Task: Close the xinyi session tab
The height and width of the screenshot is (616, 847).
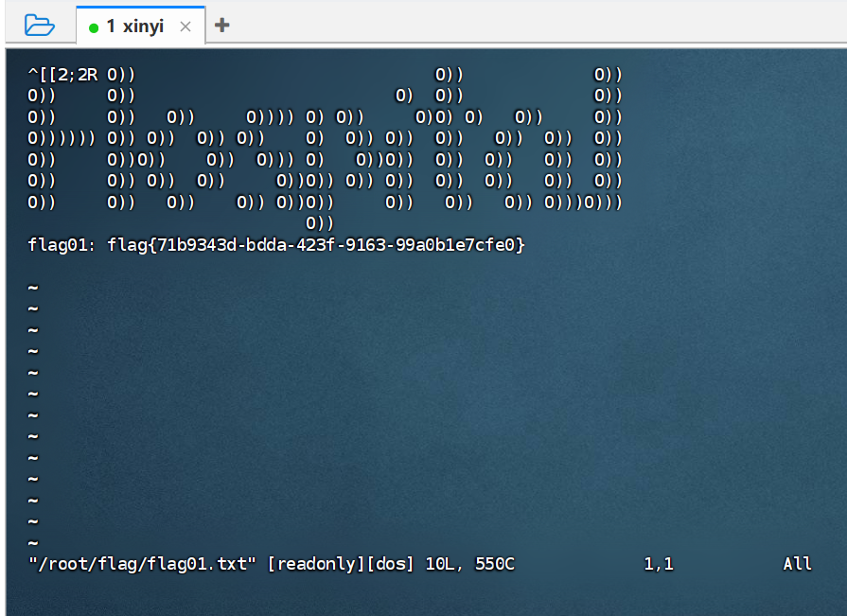Action: (185, 26)
